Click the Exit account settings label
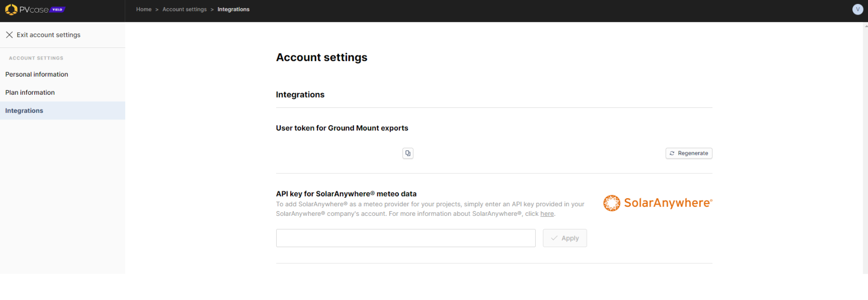Viewport: 868px width, 300px height. (48, 35)
